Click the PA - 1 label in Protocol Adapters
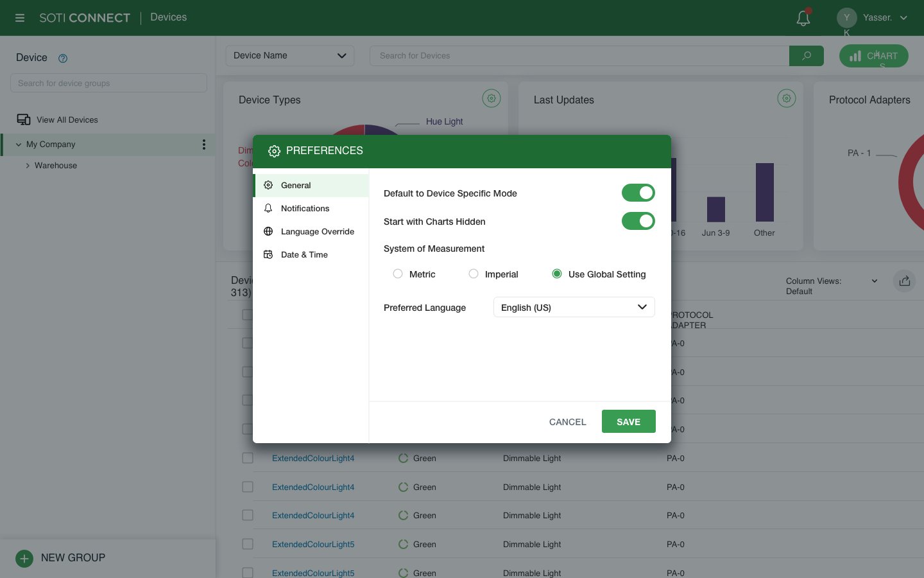The width and height of the screenshot is (924, 578). coord(859,153)
